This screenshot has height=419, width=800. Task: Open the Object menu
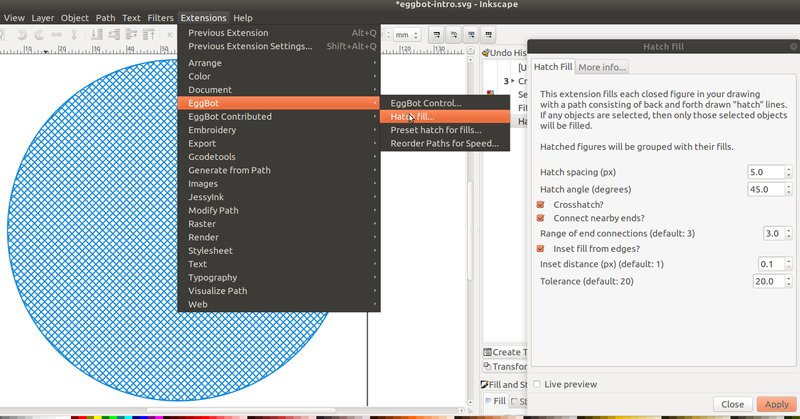click(74, 18)
